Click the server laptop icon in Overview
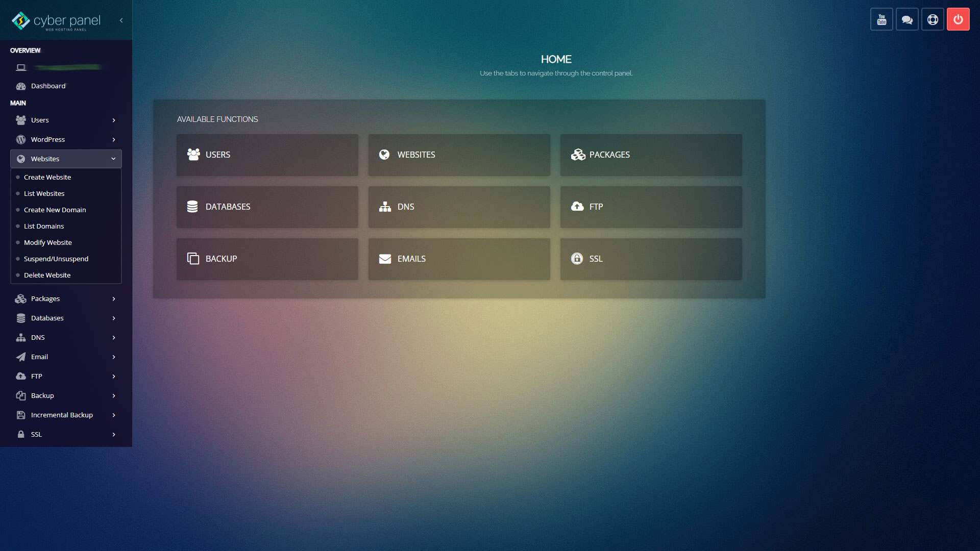 [x=21, y=67]
